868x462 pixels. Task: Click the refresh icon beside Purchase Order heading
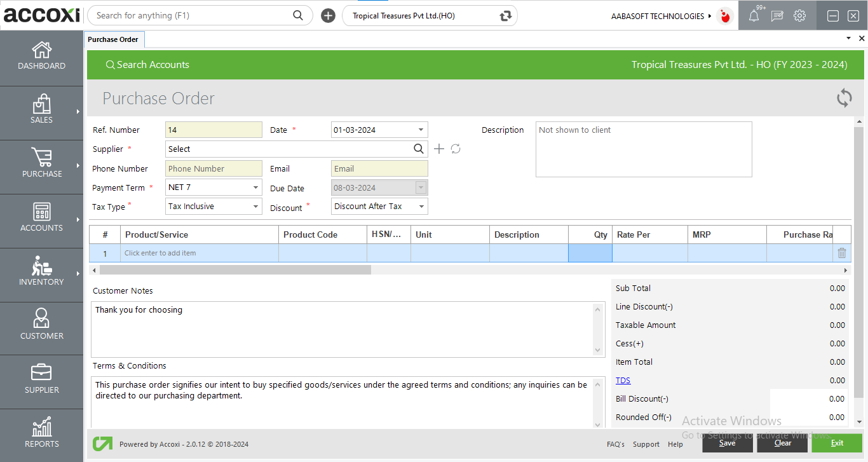pos(844,98)
